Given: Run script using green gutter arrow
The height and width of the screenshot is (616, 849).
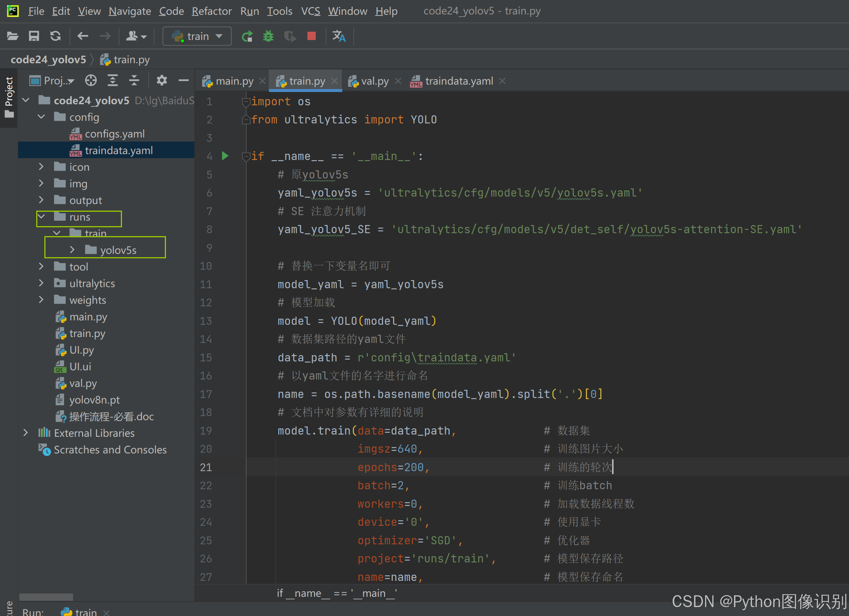Looking at the screenshot, I should [x=225, y=156].
